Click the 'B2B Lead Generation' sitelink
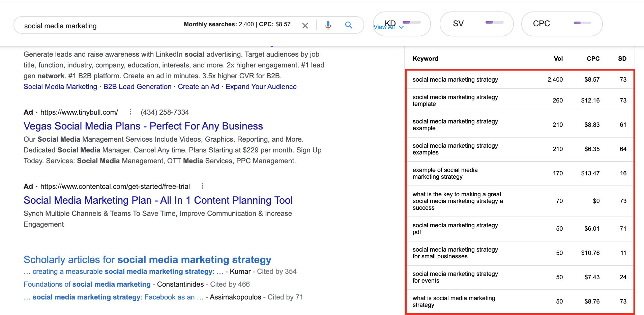644x315 pixels. click(x=137, y=86)
